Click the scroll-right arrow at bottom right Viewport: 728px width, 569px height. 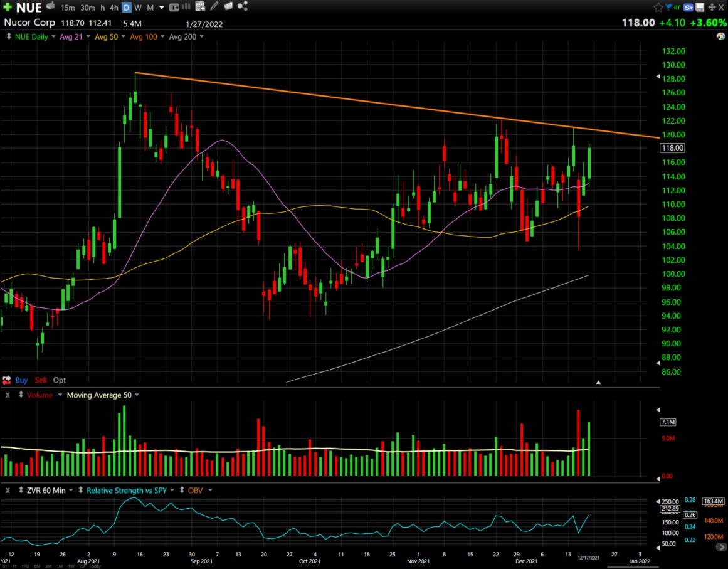(x=722, y=547)
